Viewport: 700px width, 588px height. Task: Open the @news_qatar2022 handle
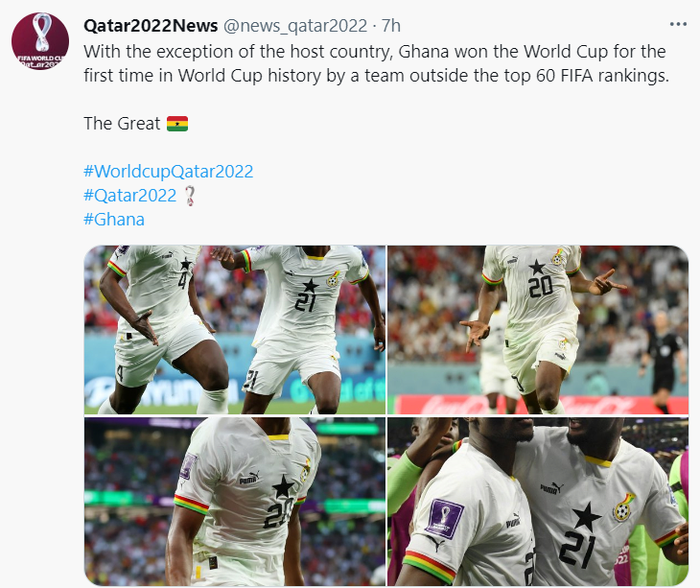click(x=295, y=26)
